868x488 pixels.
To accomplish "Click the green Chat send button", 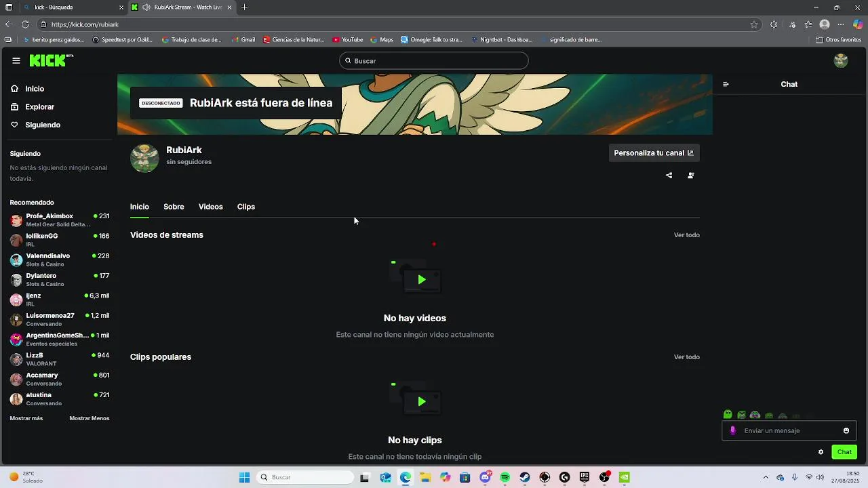I will point(844,452).
